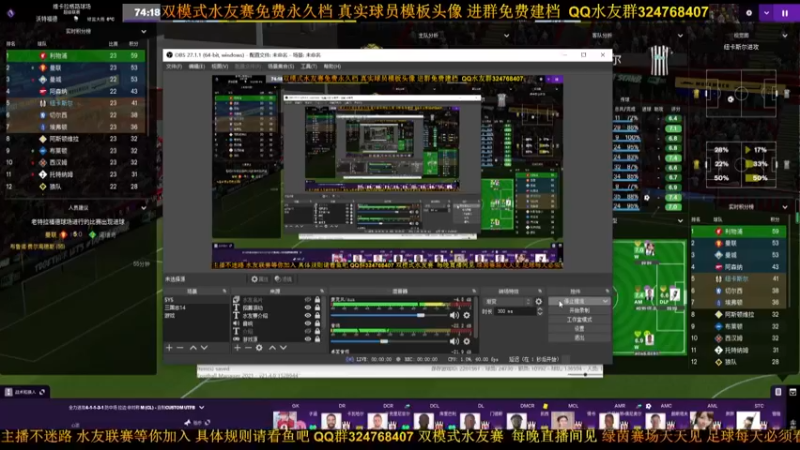Enable 工作室模式 studio mode
Image resolution: width=800 pixels, height=450 pixels.
click(579, 320)
